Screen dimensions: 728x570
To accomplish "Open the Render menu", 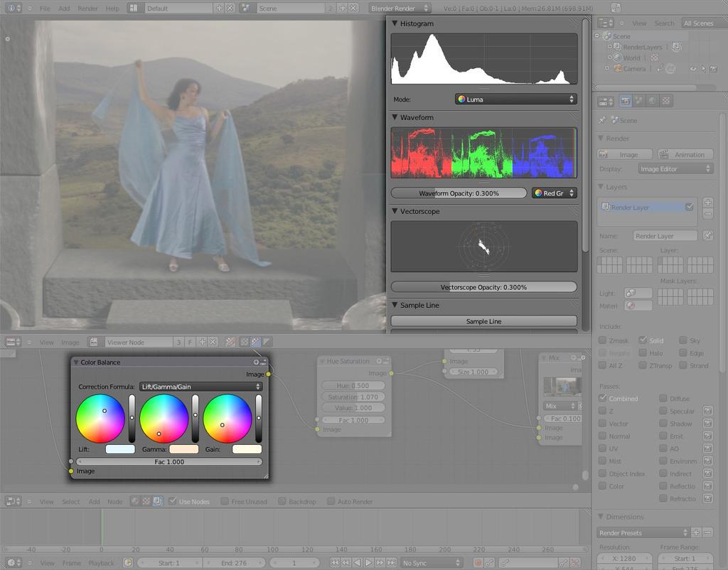I will tap(87, 9).
